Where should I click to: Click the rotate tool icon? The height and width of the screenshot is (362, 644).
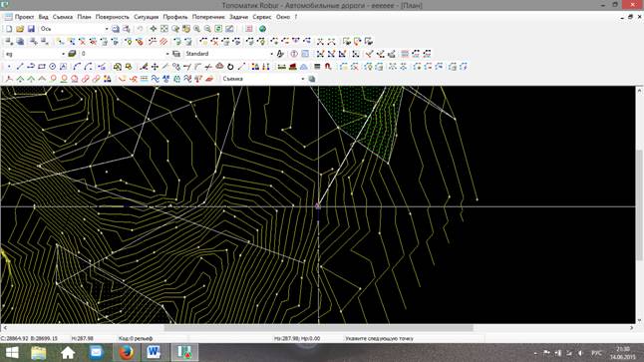(230, 66)
